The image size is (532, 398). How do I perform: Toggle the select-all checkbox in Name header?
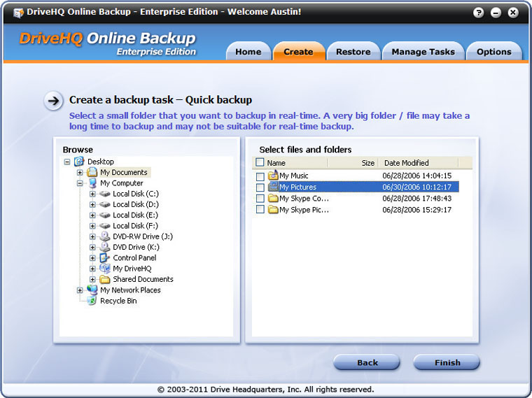(260, 163)
